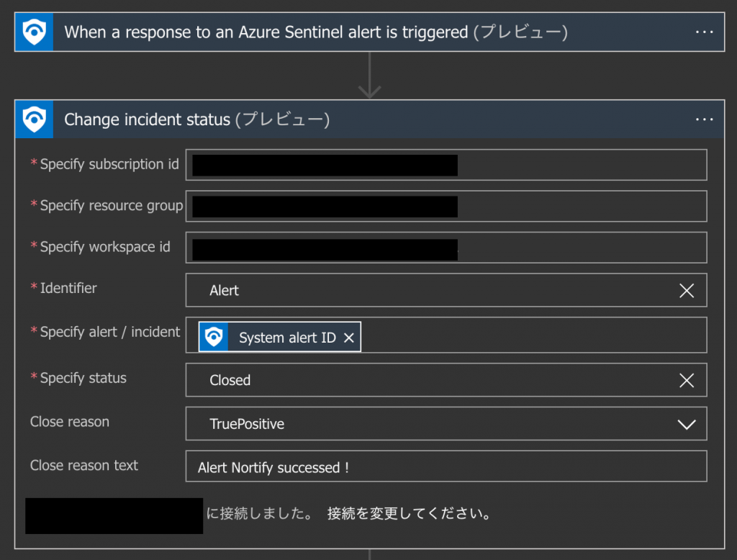Click the Close reason text label
The image size is (737, 560).
[84, 466]
